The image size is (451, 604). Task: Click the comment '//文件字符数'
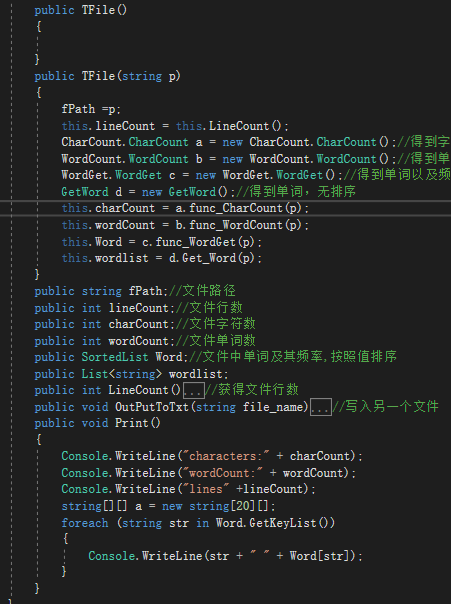[x=216, y=324]
